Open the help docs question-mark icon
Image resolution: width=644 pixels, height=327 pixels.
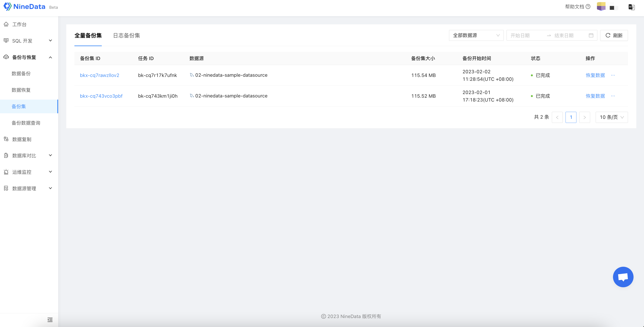pyautogui.click(x=588, y=7)
